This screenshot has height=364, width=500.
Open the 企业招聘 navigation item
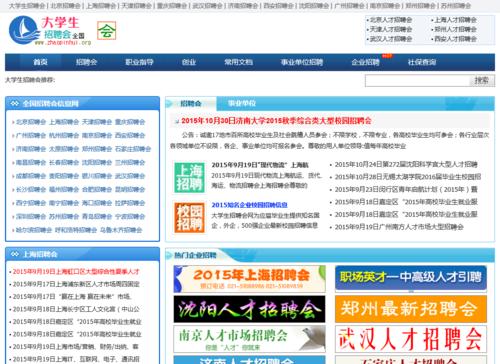[x=366, y=62]
